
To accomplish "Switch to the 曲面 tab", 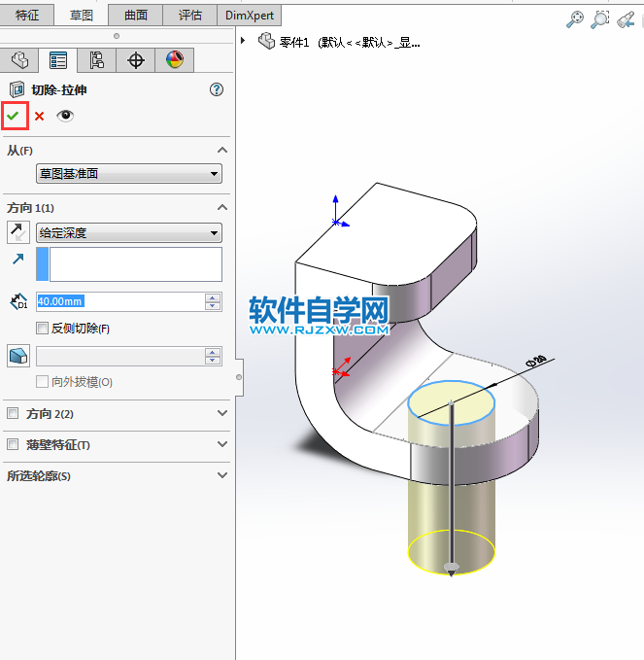I will [x=135, y=16].
